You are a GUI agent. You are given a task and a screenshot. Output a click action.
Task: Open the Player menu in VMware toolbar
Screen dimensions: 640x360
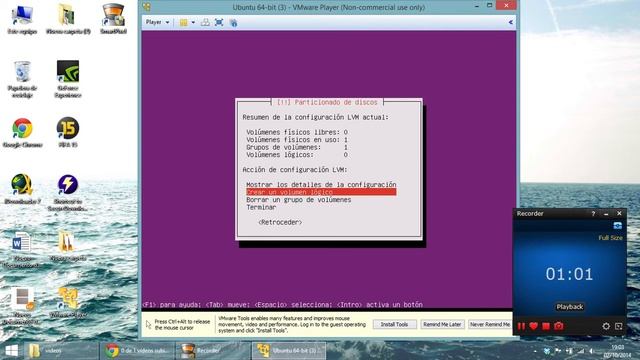(x=158, y=22)
